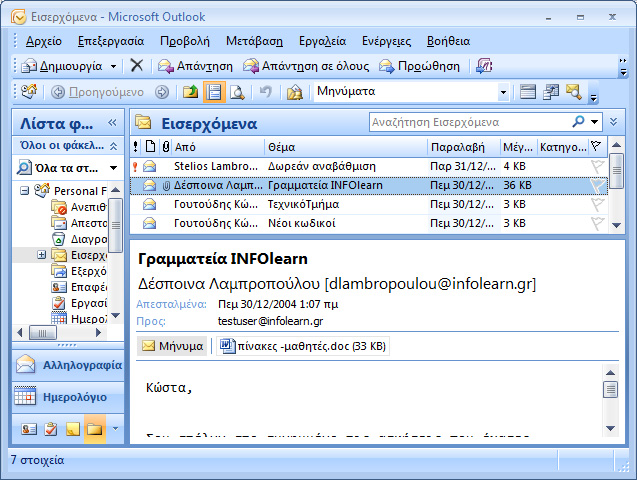
Task: Select the Επαφές contacts folder
Action: (x=79, y=287)
